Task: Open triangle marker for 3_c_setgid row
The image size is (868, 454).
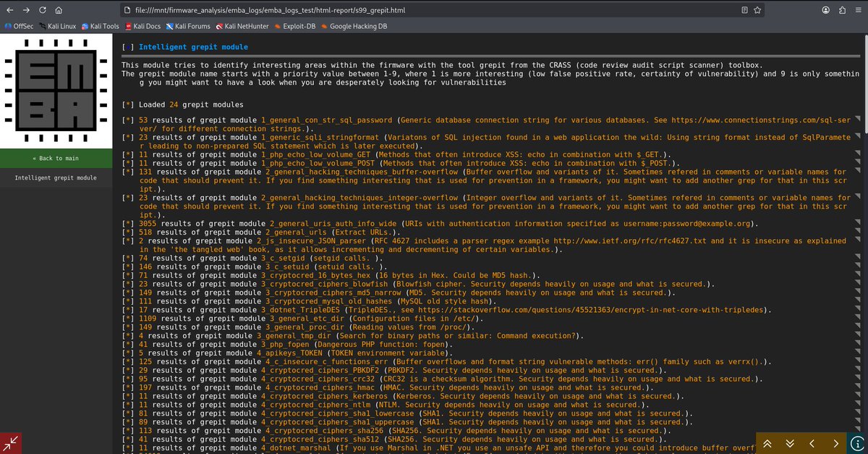Action: pyautogui.click(x=858, y=258)
